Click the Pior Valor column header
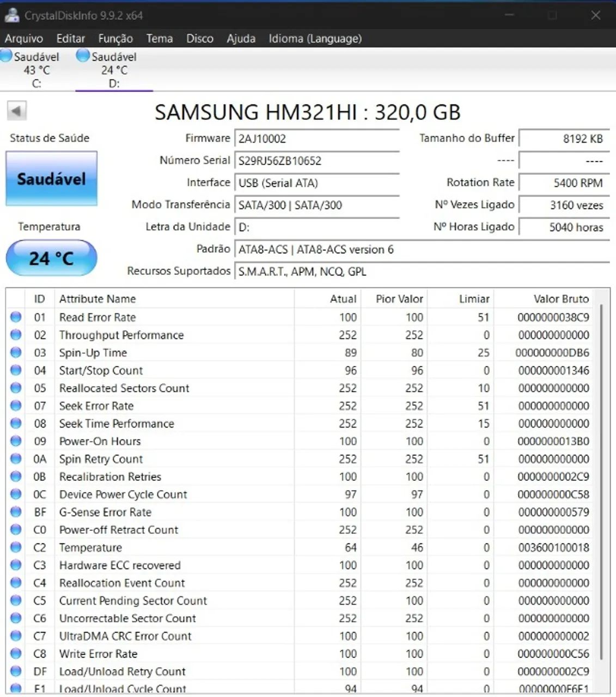Screen dimensions: 616x697 (x=394, y=298)
